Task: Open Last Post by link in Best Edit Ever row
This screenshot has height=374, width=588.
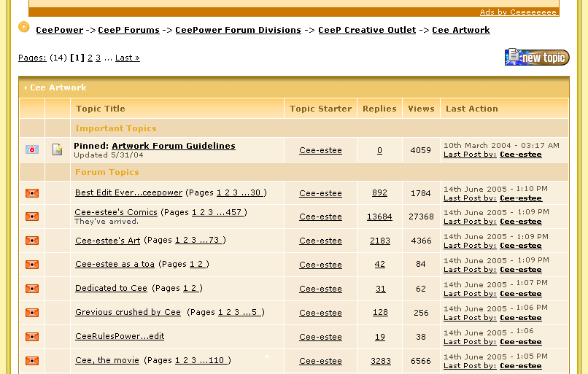Action: 470,198
